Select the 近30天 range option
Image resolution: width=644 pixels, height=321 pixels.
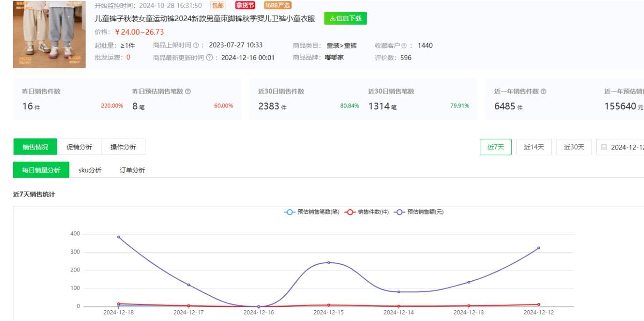pos(574,147)
